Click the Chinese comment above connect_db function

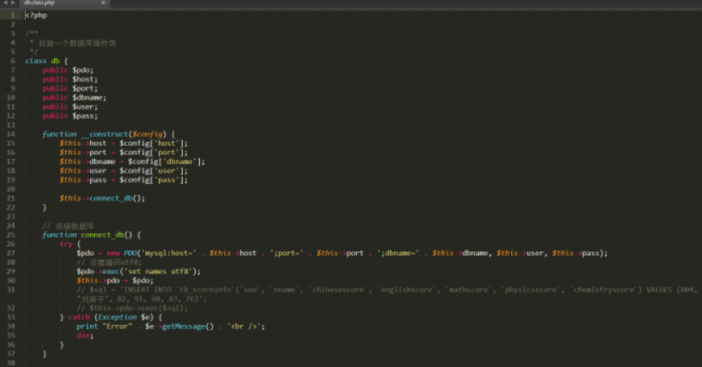click(x=68, y=226)
